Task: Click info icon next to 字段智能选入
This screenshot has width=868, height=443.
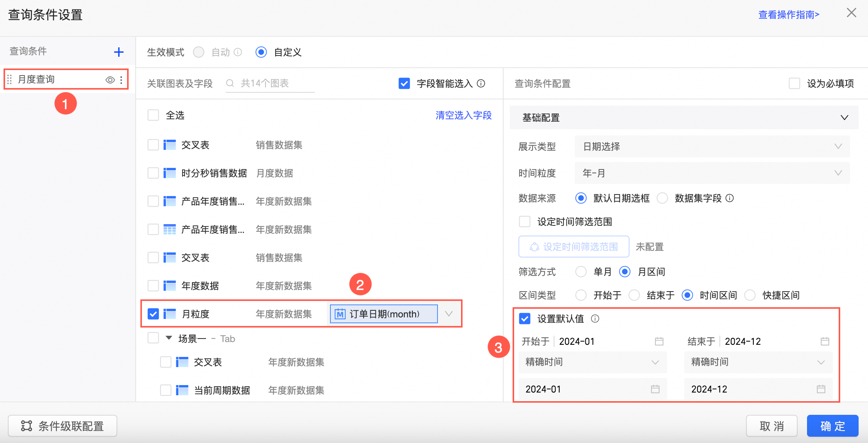Action: point(481,83)
